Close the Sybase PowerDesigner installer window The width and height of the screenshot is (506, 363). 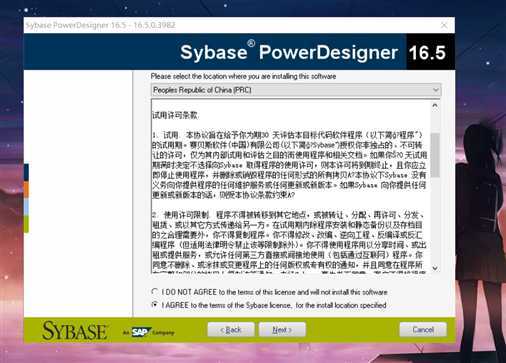pyautogui.click(x=444, y=25)
